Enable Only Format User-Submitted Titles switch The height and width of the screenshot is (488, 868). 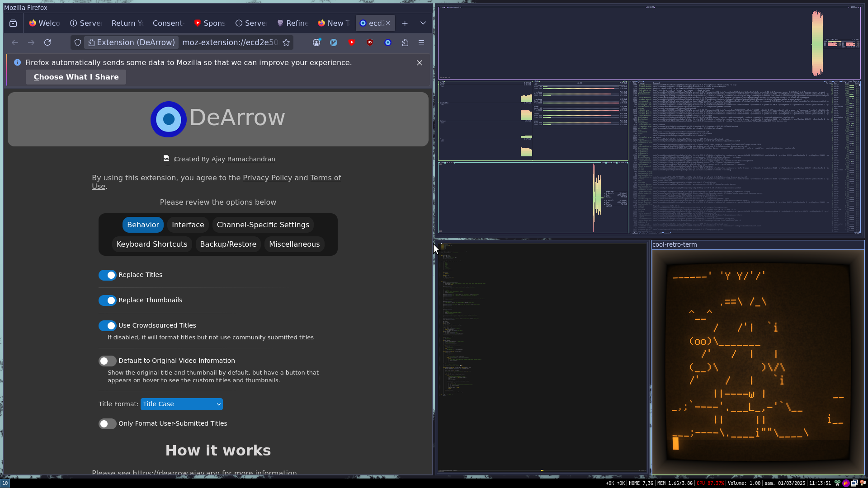click(x=108, y=424)
